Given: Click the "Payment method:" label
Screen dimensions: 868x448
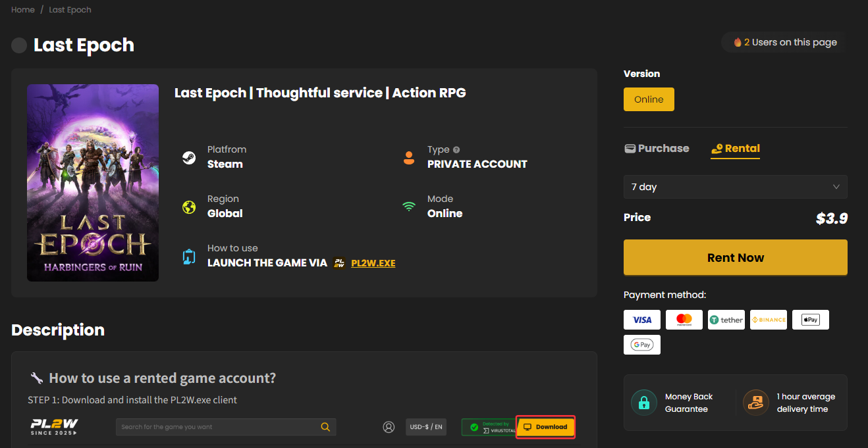Looking at the screenshot, I should 665,295.
